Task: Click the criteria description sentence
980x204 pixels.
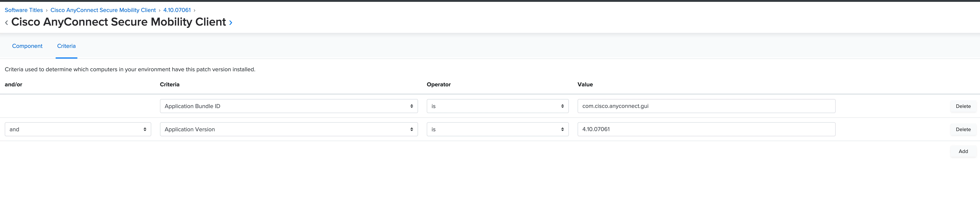Action: click(x=130, y=69)
